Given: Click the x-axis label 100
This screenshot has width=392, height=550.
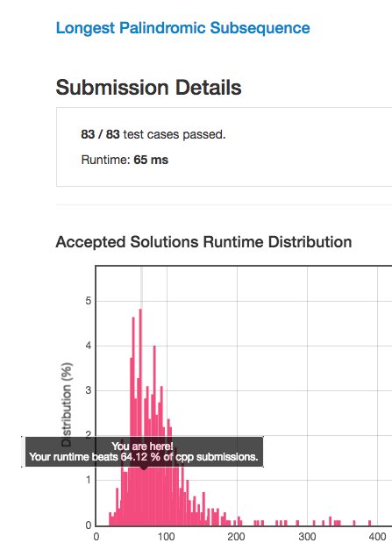Looking at the screenshot, I should (166, 537).
